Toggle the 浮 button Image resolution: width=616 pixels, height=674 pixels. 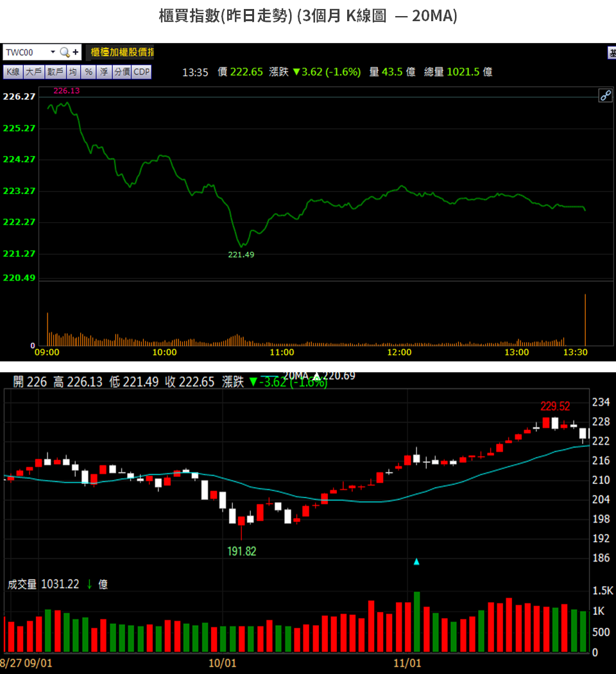(x=104, y=72)
